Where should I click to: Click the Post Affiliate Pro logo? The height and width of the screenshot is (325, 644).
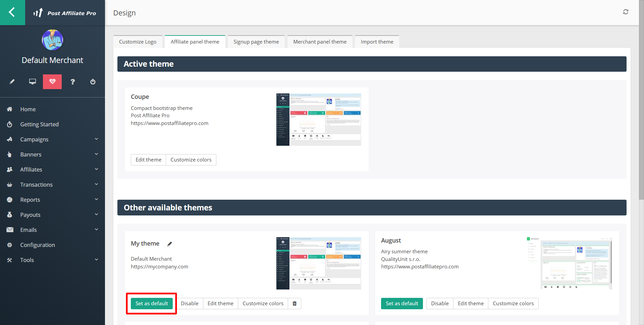65,13
